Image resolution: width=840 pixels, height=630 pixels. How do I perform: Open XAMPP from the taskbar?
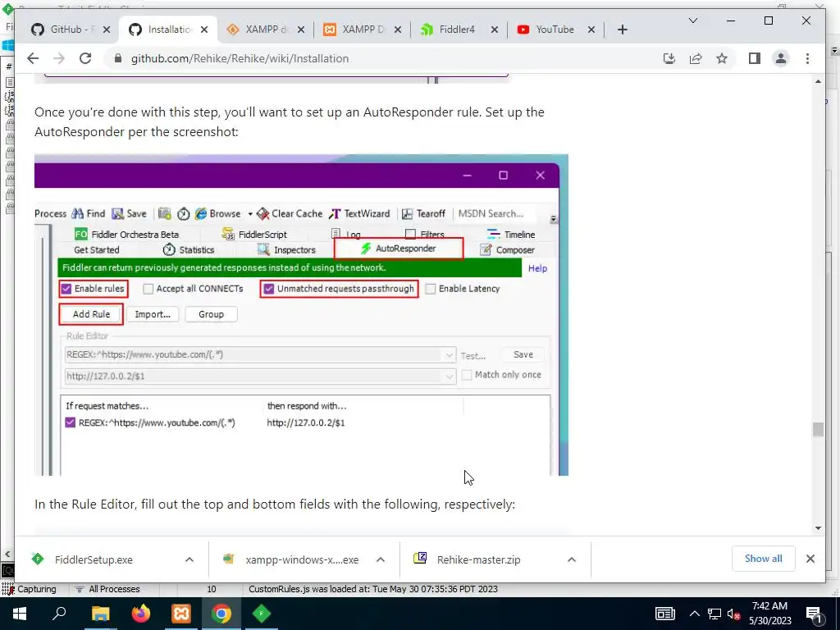tap(181, 614)
